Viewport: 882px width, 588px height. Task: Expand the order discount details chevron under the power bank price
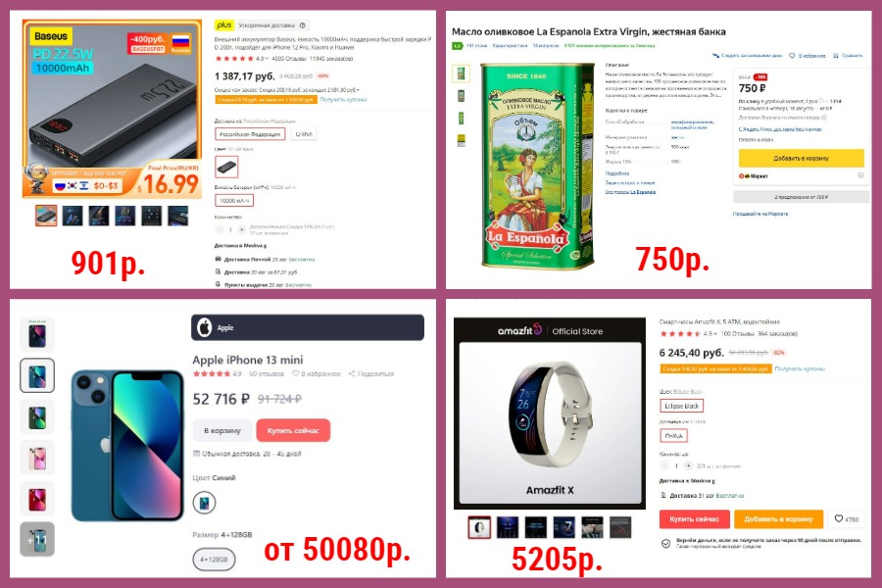click(359, 90)
